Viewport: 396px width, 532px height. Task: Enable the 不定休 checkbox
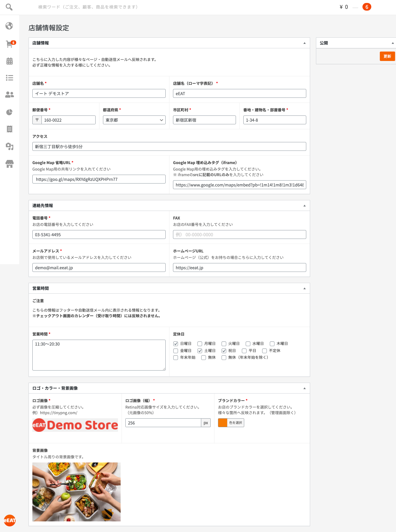pyautogui.click(x=264, y=351)
